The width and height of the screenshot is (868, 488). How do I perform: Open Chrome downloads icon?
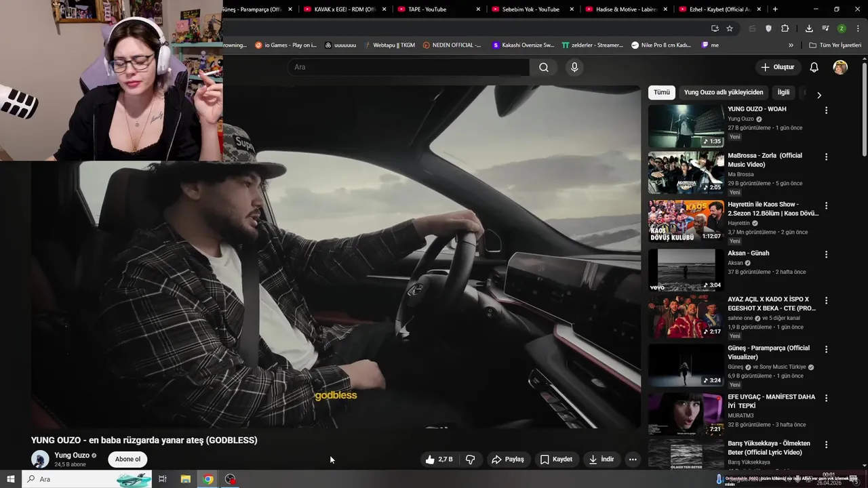point(809,28)
